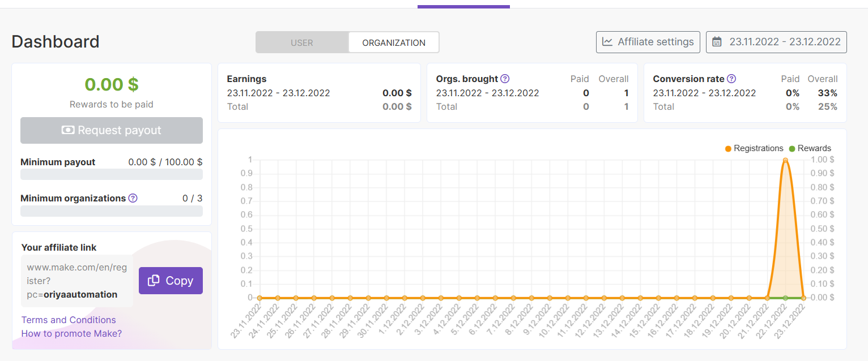Click the chart icon in Affiliate settings
Screen dimensions: 868x361
tap(607, 42)
